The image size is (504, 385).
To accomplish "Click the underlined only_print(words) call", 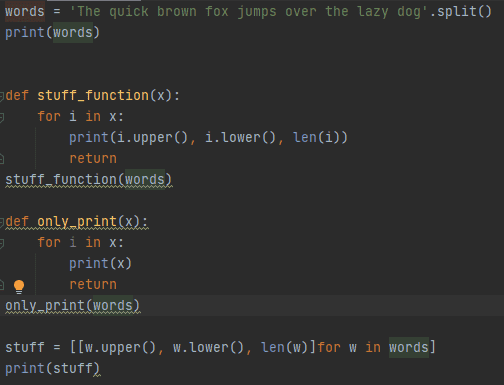I will coord(73,306).
